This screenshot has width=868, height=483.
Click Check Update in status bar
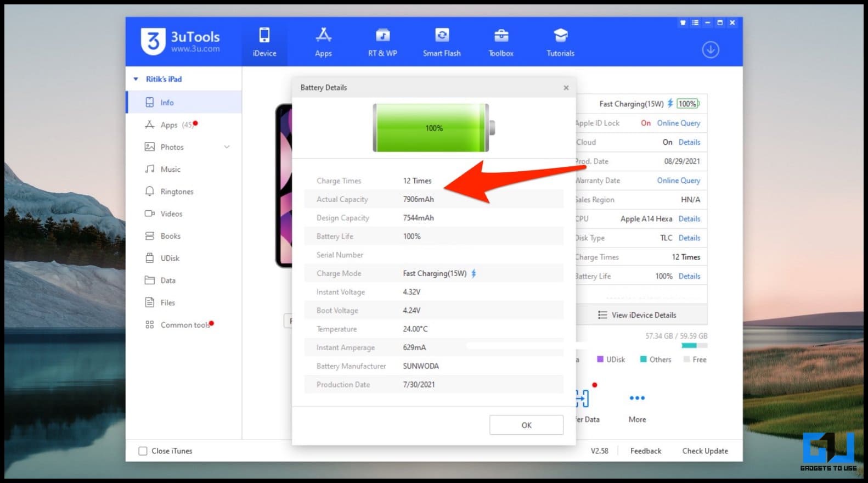click(x=705, y=451)
